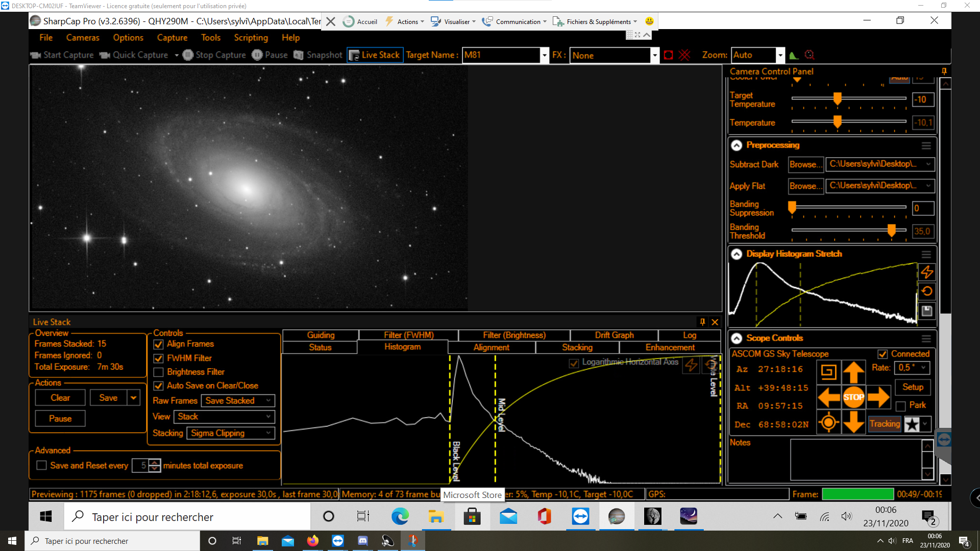Viewport: 980px width, 551px height.
Task: Open the scope Rate dropdown
Action: pos(912,368)
